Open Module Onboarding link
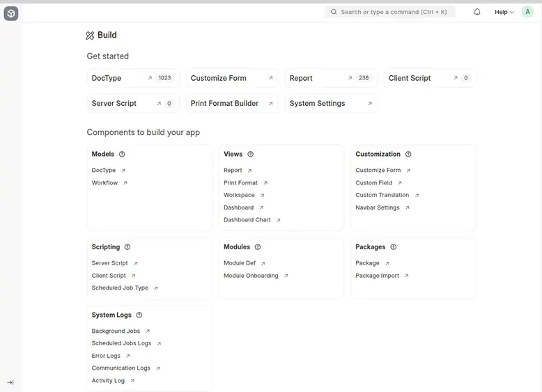The height and width of the screenshot is (392, 542). [251, 276]
